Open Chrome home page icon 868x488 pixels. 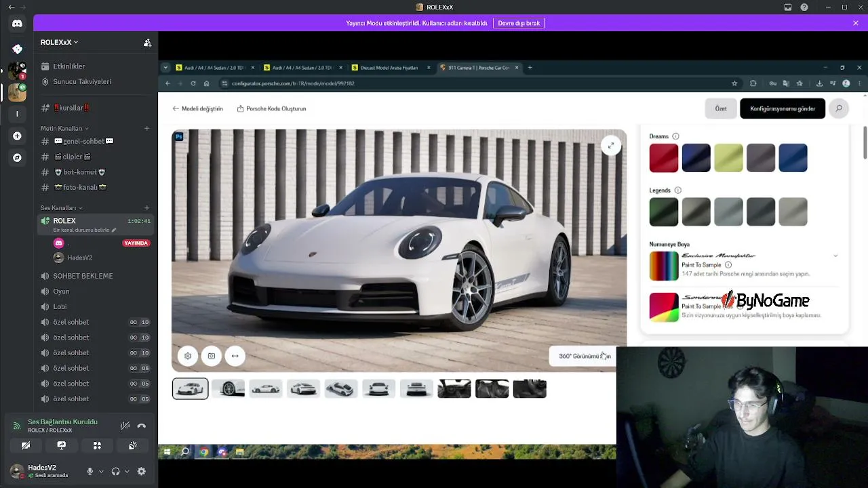tap(206, 83)
